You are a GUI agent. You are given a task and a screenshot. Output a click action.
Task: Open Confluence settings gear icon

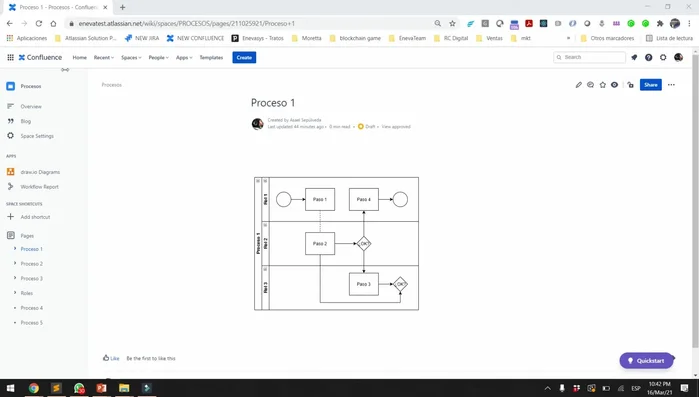(x=663, y=57)
